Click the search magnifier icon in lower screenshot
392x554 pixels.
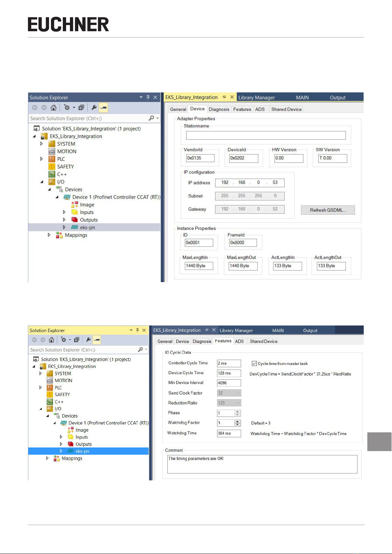[x=140, y=349]
